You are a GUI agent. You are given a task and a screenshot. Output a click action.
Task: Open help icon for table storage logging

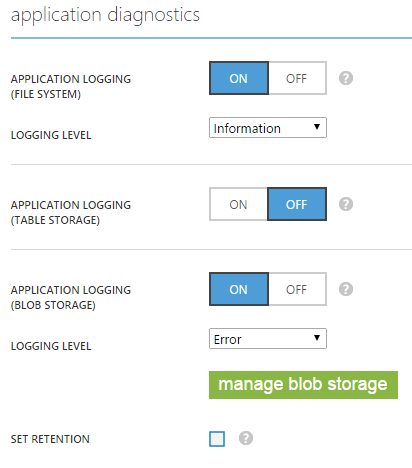[x=346, y=204]
